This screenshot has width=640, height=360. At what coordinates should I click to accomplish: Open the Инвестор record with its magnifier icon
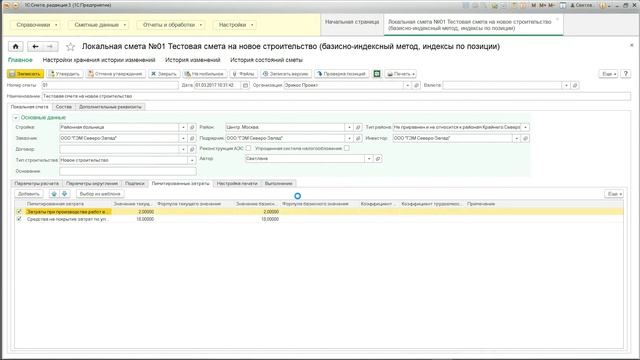point(525,138)
